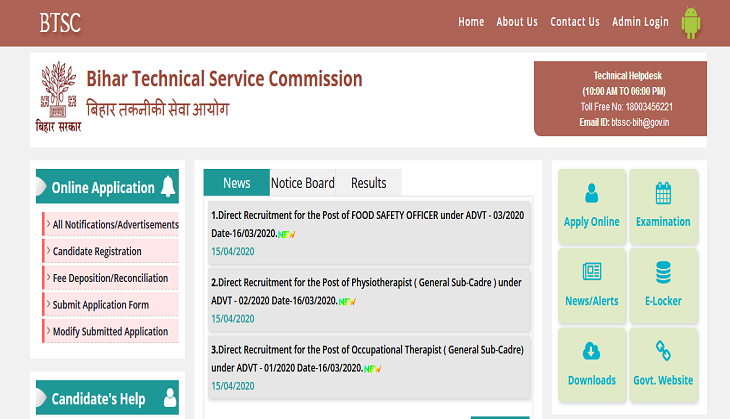The width and height of the screenshot is (730, 419).
Task: Click the Examination tile label
Action: 663,222
